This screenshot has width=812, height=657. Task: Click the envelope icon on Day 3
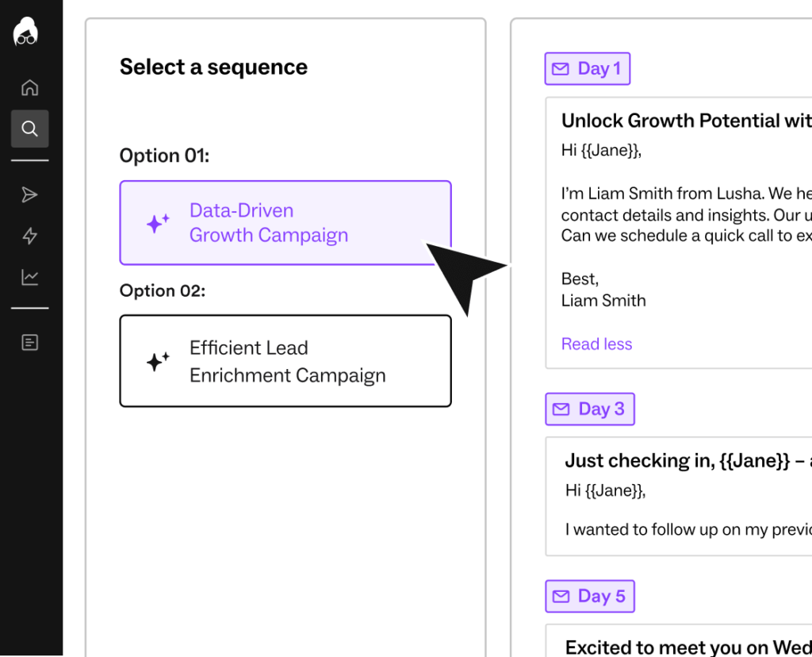[561, 409]
